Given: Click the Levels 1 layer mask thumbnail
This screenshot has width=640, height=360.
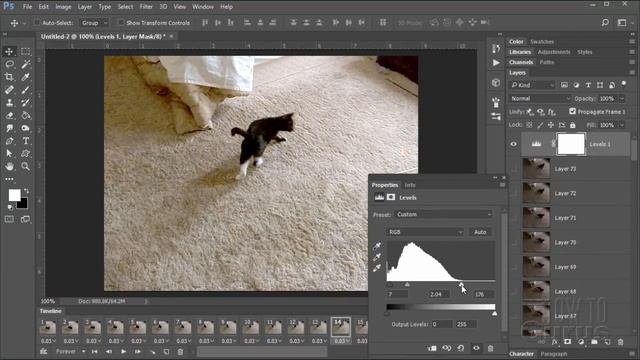Looking at the screenshot, I should 571,144.
